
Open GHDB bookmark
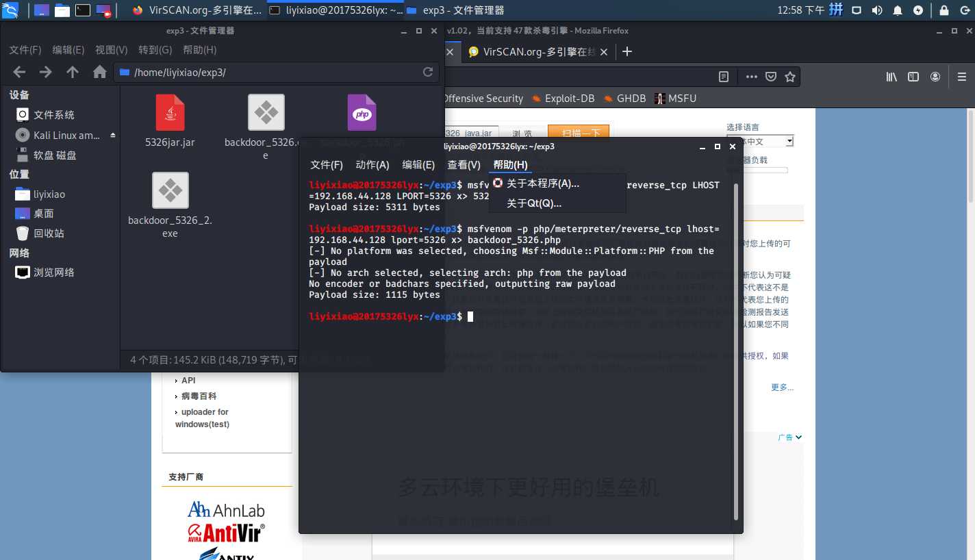[x=625, y=99]
